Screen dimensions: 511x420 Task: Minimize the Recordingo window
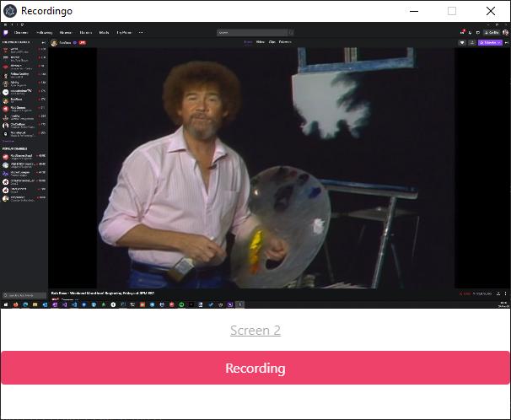point(414,11)
